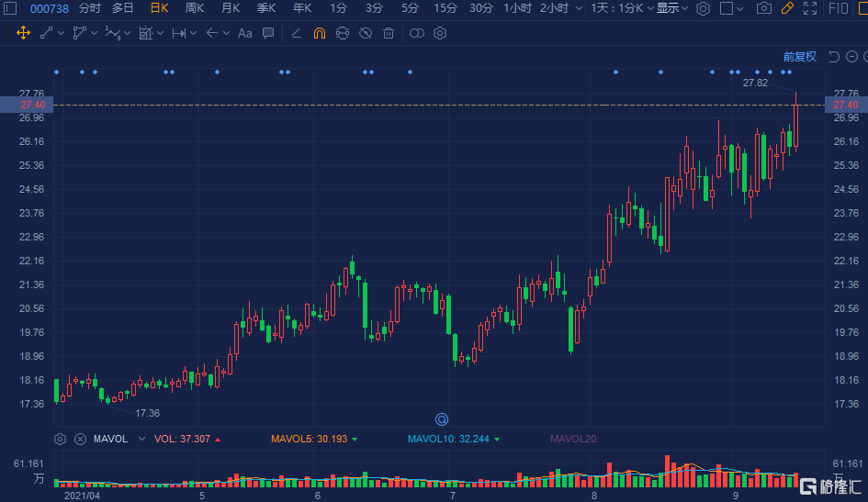Select the line segment drawing tool
Viewport: 868px width, 502px height.
pos(47,33)
